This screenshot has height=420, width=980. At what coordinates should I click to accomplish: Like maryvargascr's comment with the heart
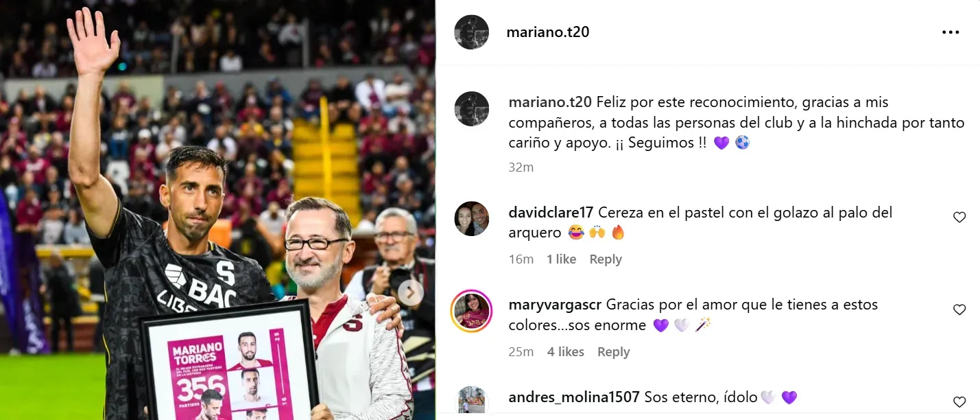959,310
